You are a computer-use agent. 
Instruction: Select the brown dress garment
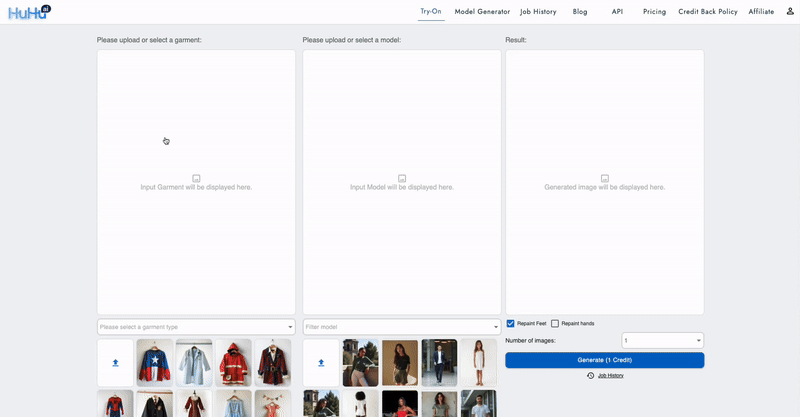(x=194, y=404)
